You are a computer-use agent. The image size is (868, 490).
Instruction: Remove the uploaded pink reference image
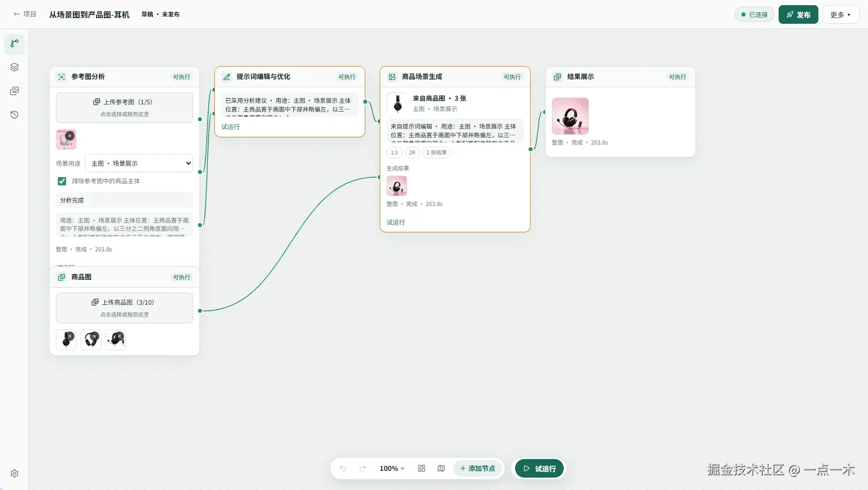coord(70,136)
